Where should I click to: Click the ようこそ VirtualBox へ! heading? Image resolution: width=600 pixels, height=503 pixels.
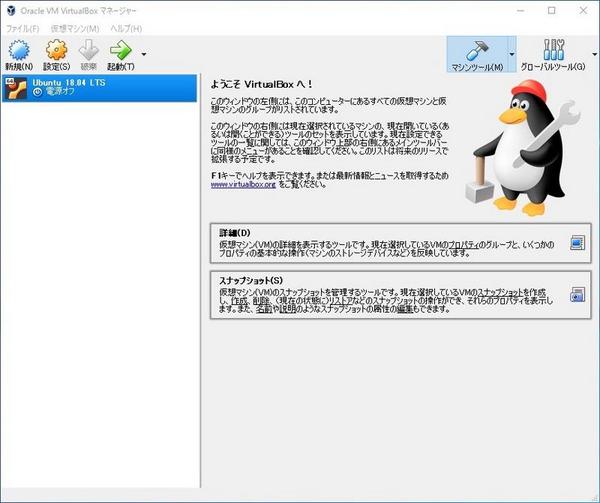pos(261,84)
